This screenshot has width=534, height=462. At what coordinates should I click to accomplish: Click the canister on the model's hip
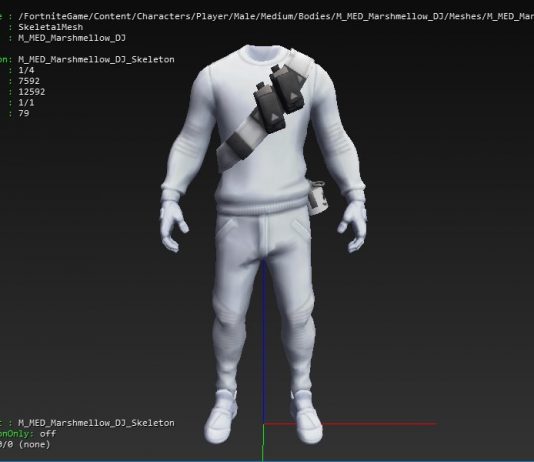point(317,198)
